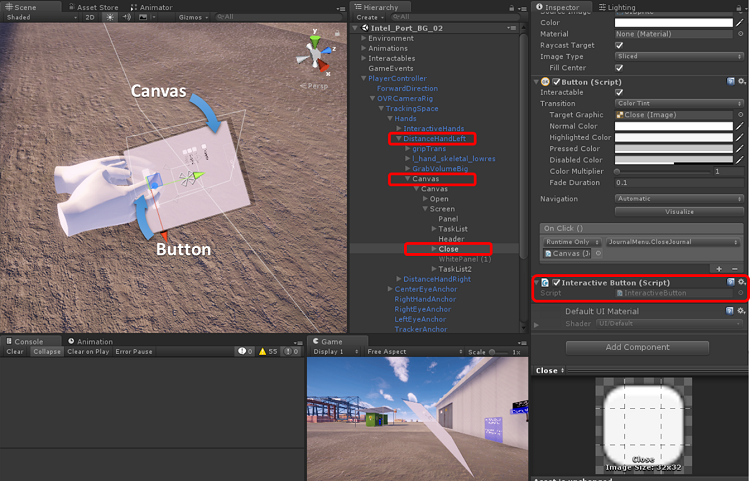This screenshot has width=750, height=481.
Task: Click console error count icon
Action: [291, 351]
